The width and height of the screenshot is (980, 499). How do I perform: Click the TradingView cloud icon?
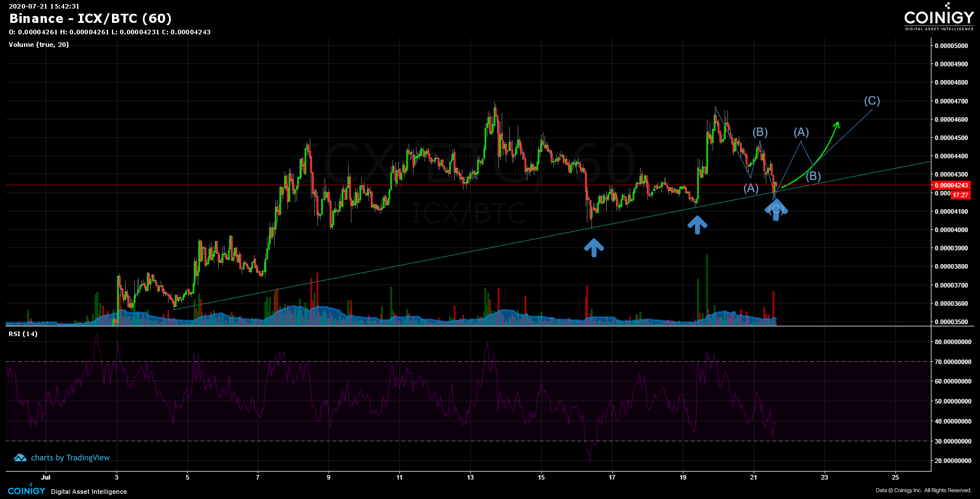pyautogui.click(x=20, y=458)
